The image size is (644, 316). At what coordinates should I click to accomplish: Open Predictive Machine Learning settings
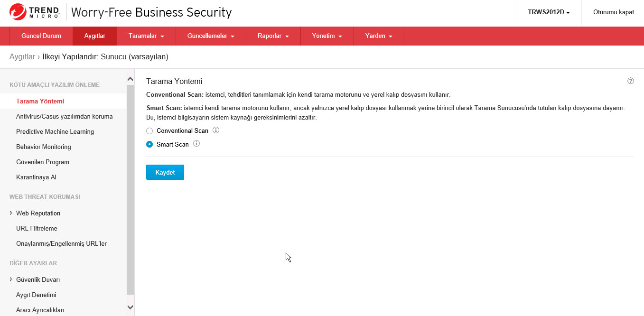point(55,131)
